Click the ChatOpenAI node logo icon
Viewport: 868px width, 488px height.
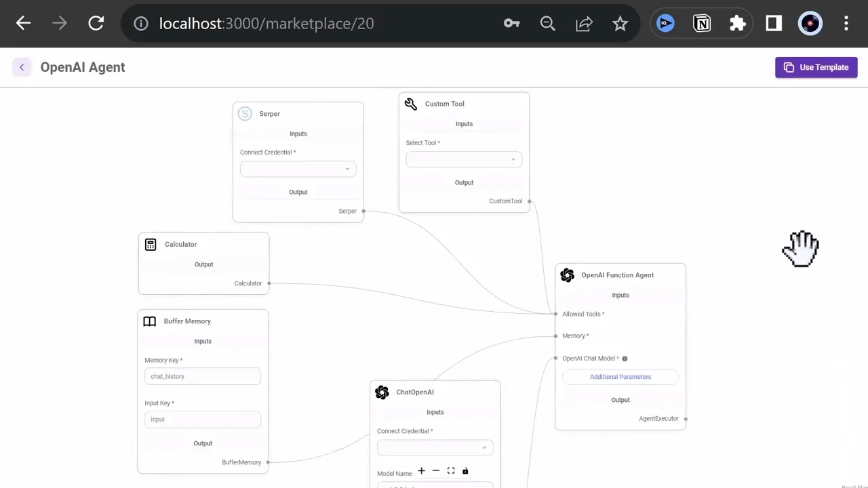click(382, 392)
